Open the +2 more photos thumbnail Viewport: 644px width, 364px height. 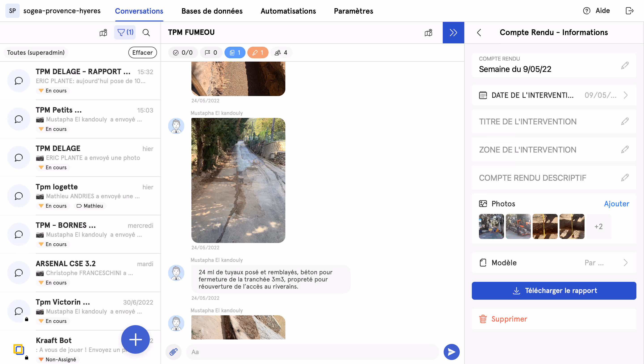[x=598, y=226]
